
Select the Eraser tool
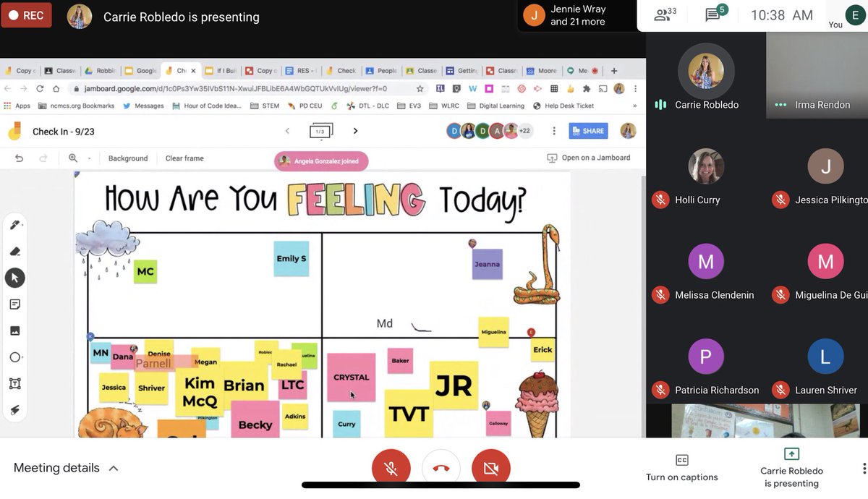14,251
